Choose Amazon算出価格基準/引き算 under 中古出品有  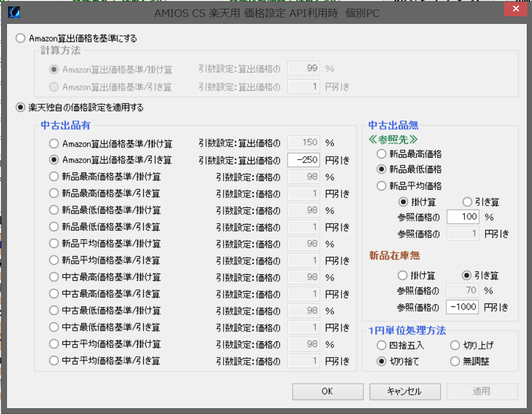coord(54,160)
